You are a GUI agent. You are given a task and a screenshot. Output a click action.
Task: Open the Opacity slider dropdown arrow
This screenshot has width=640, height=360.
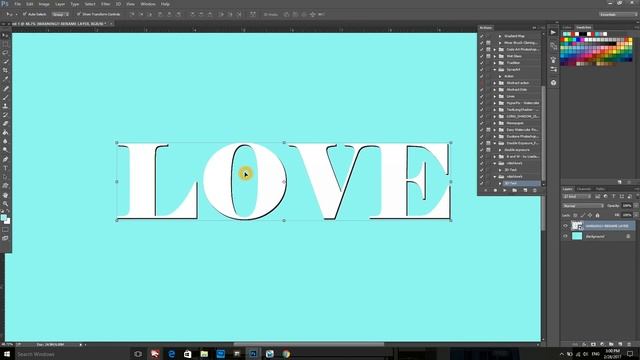(x=636, y=206)
